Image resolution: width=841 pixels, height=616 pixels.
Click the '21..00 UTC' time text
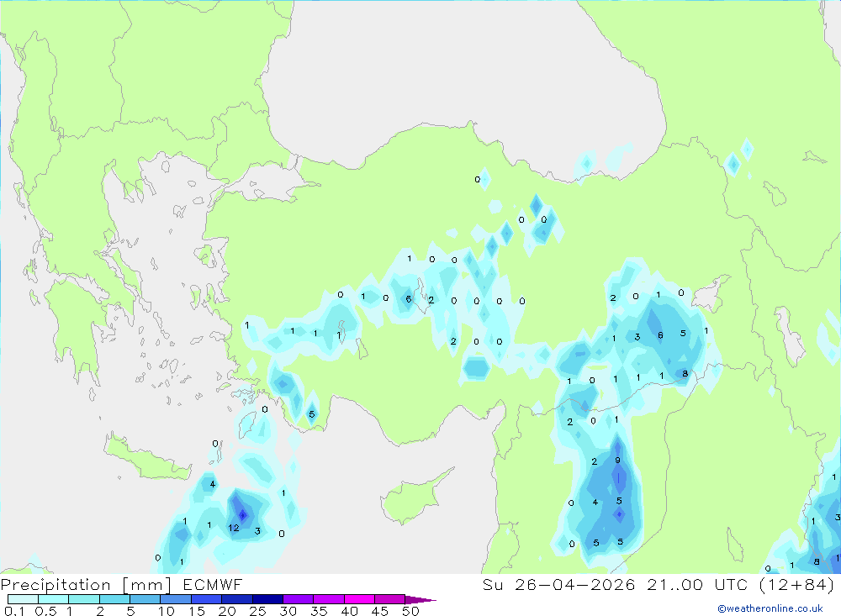(696, 584)
